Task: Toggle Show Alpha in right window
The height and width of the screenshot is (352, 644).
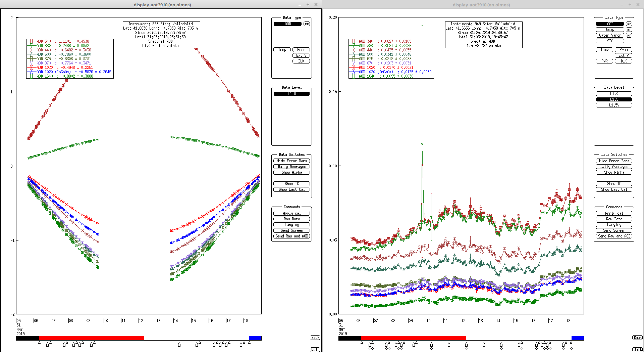Action: [614, 172]
